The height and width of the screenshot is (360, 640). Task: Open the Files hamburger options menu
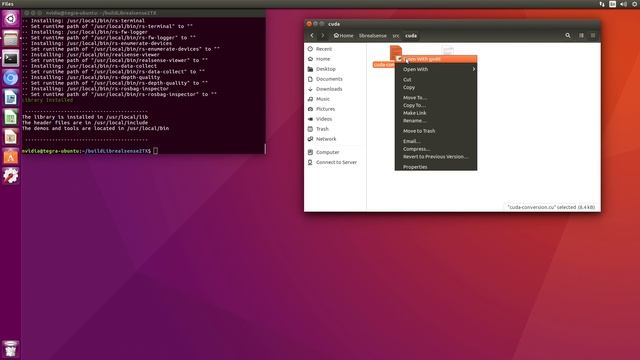pyautogui.click(x=593, y=36)
